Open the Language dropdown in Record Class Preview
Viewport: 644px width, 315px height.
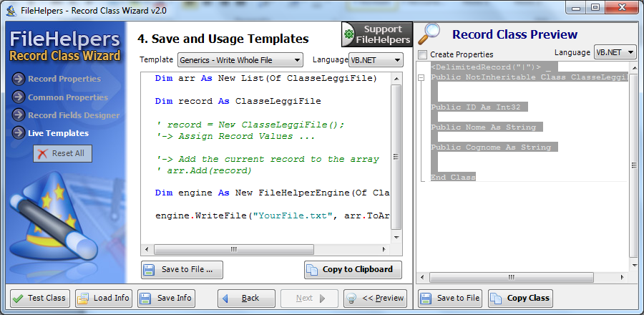(615, 52)
